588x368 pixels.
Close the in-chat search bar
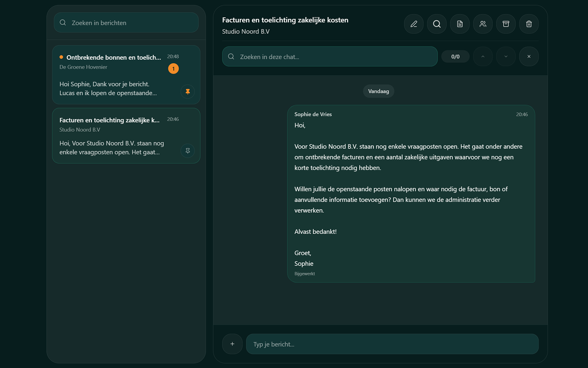point(529,56)
